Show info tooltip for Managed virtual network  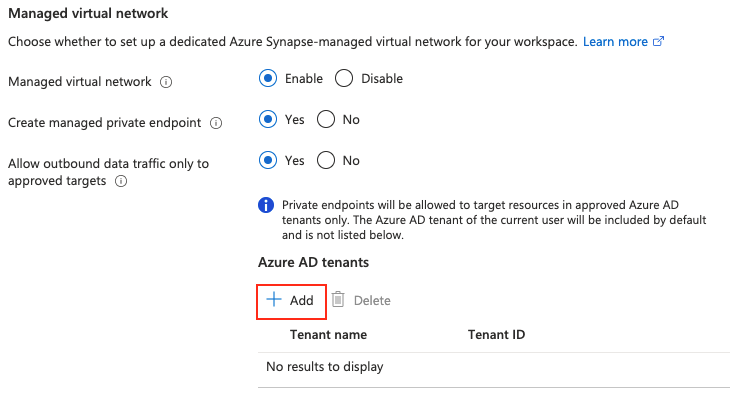click(x=166, y=82)
